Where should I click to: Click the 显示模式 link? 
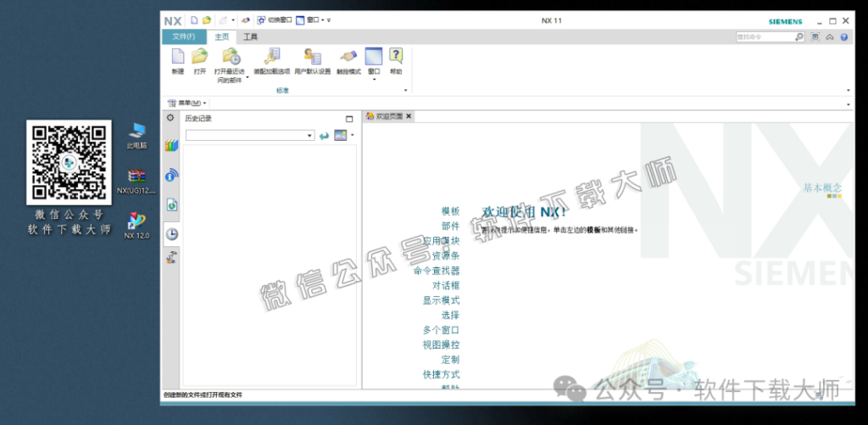pos(441,300)
